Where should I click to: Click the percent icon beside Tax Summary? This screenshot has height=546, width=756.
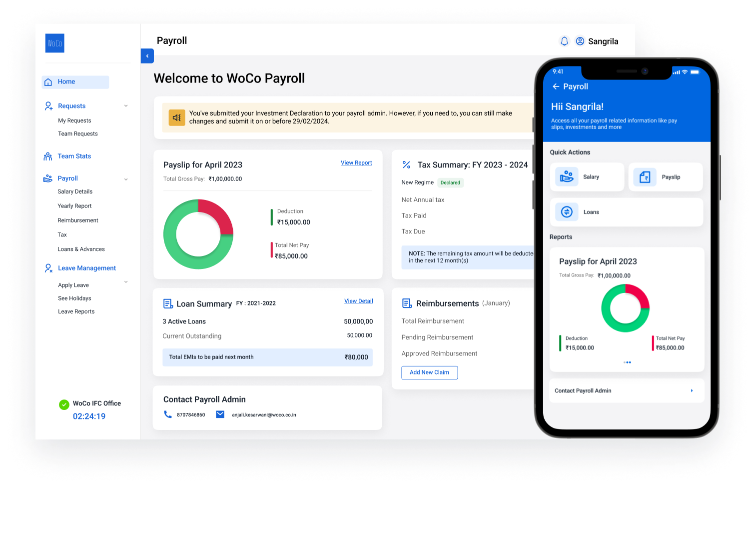406,165
